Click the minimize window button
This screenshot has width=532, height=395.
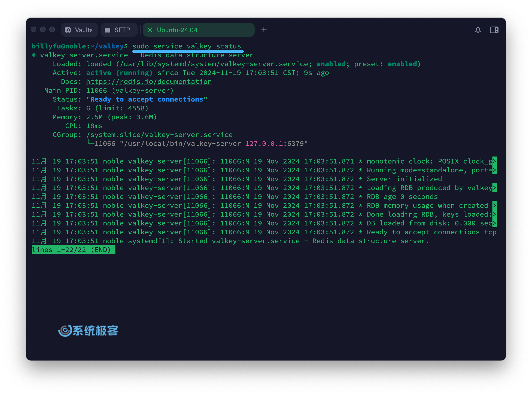(x=43, y=29)
